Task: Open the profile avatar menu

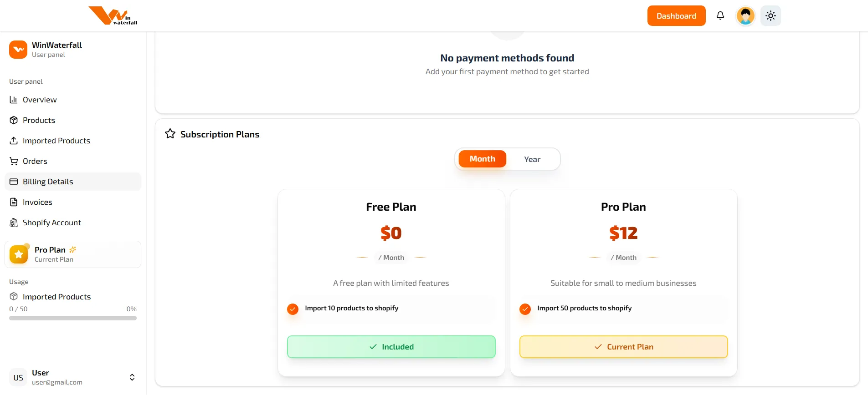Action: (745, 15)
